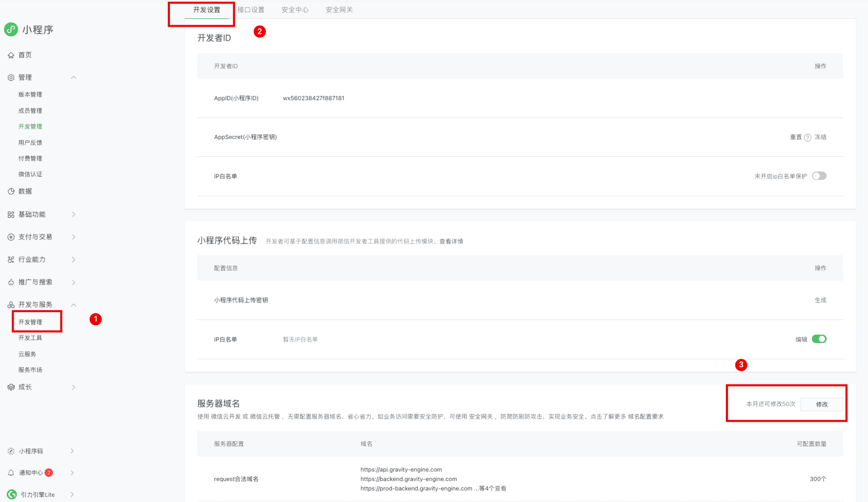Collapse the 管理 menu section
868x502 pixels.
coord(73,78)
